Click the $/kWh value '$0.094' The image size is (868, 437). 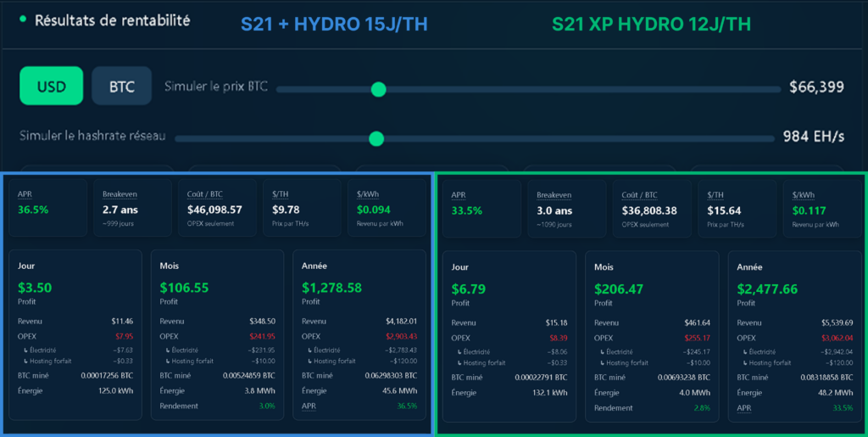[x=373, y=210]
